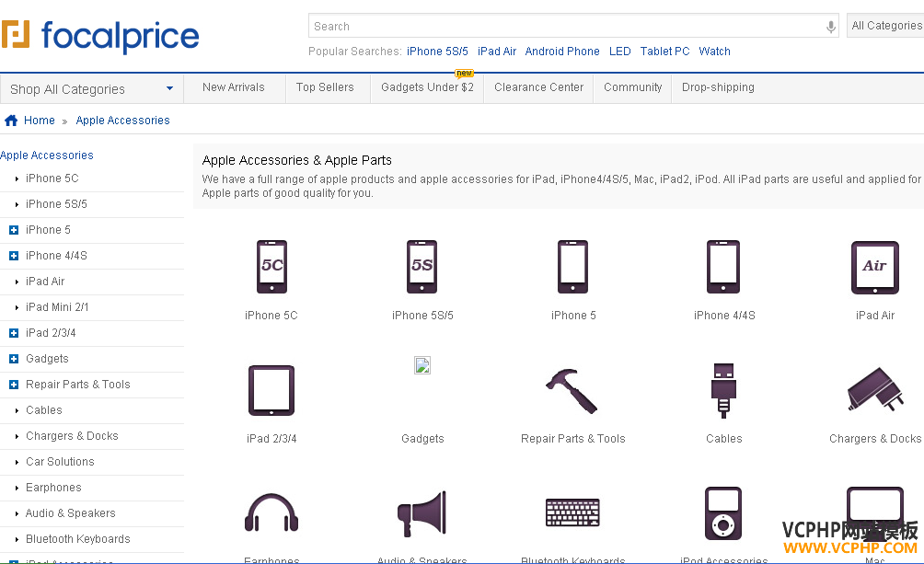Open the Community menu item
Image resolution: width=924 pixels, height=564 pixels.
(x=633, y=87)
